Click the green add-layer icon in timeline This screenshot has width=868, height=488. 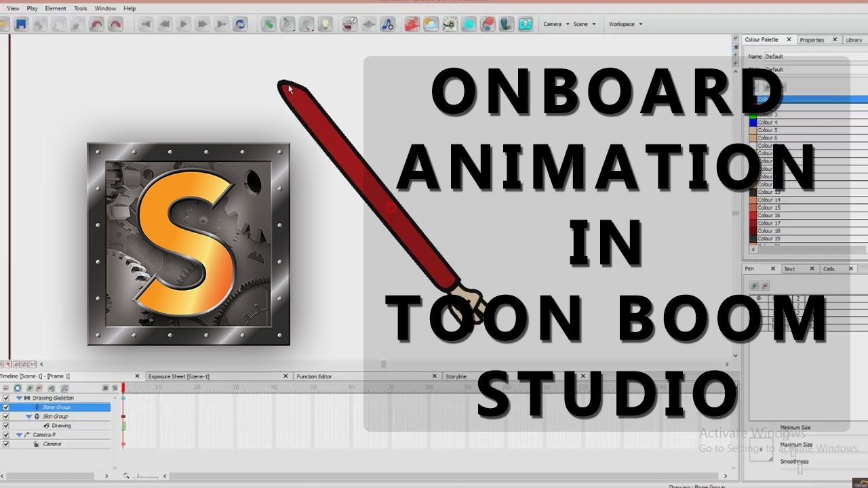[x=30, y=388]
